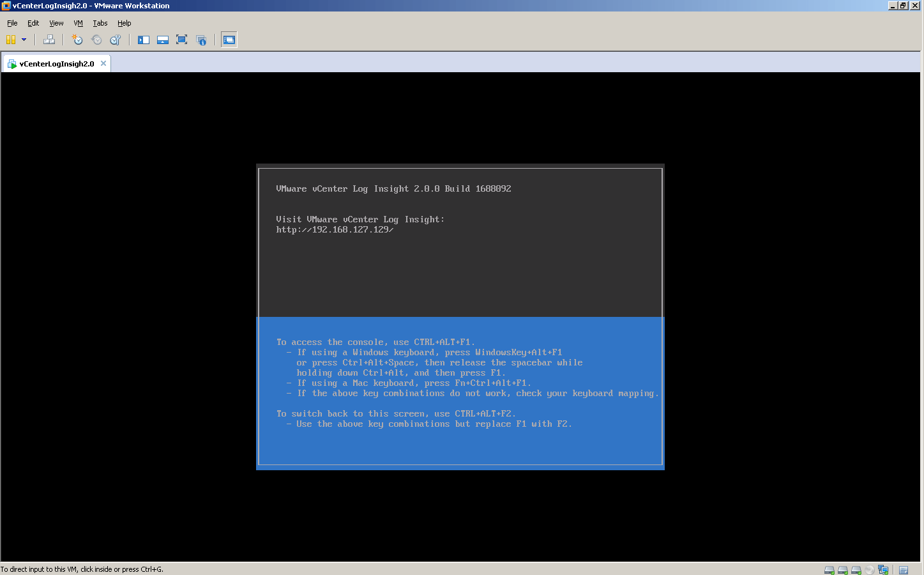Click the CD/DVD drive status icon
Image resolution: width=924 pixels, height=575 pixels.
coord(869,569)
